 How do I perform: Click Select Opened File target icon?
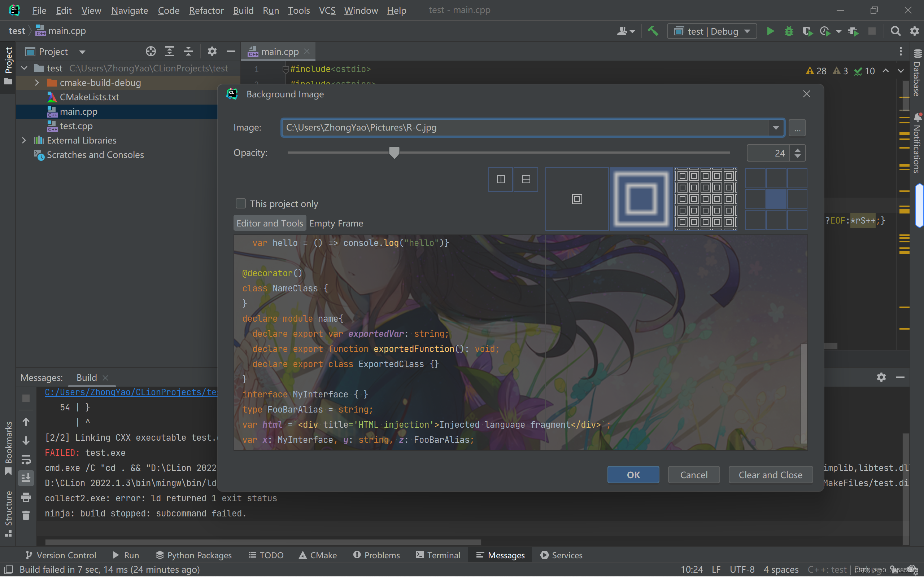[x=151, y=52]
